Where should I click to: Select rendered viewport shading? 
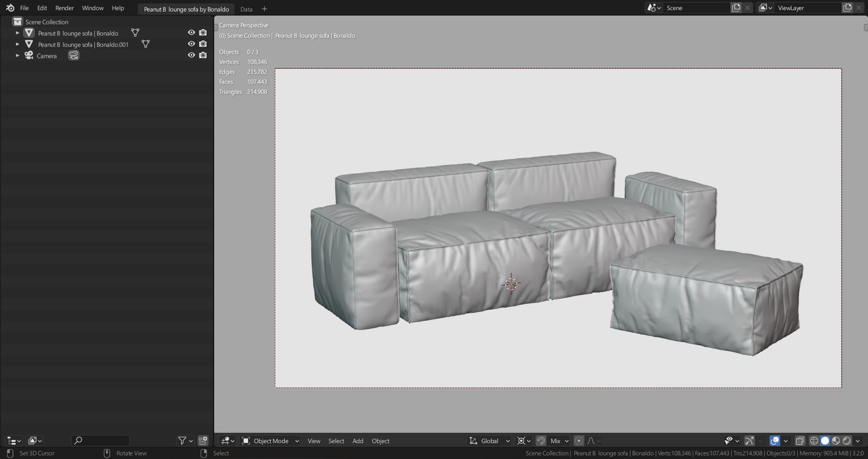(x=847, y=440)
